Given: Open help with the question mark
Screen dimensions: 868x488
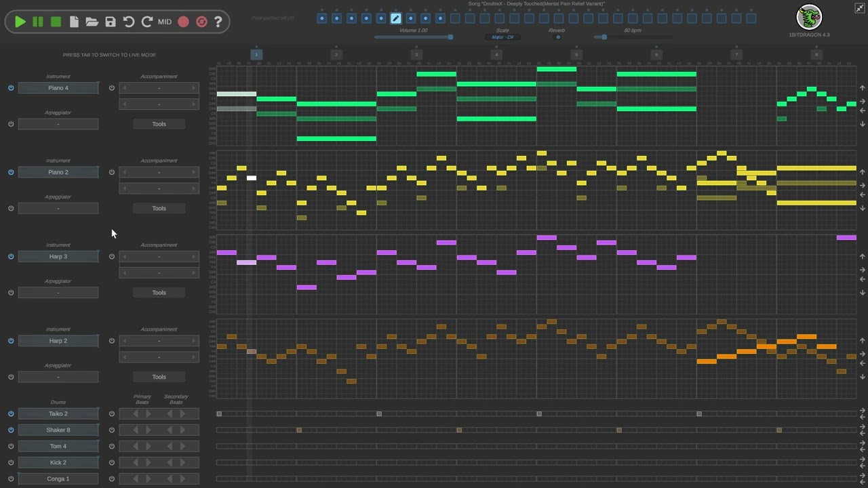Looking at the screenshot, I should click(x=218, y=22).
